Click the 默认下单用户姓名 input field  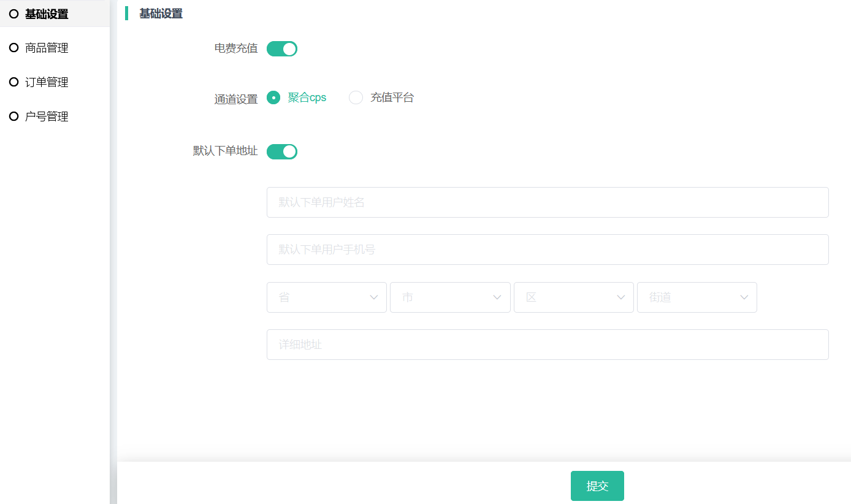pyautogui.click(x=547, y=202)
